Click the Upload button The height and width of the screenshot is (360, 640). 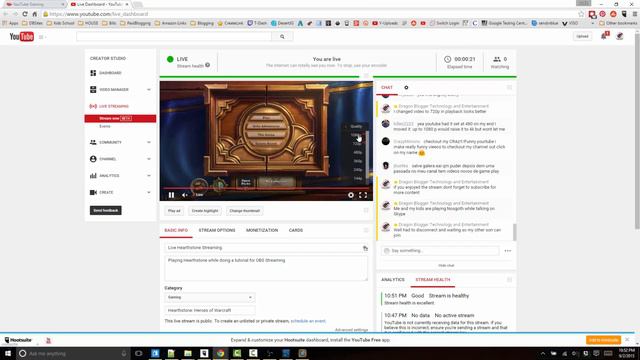tap(582, 36)
